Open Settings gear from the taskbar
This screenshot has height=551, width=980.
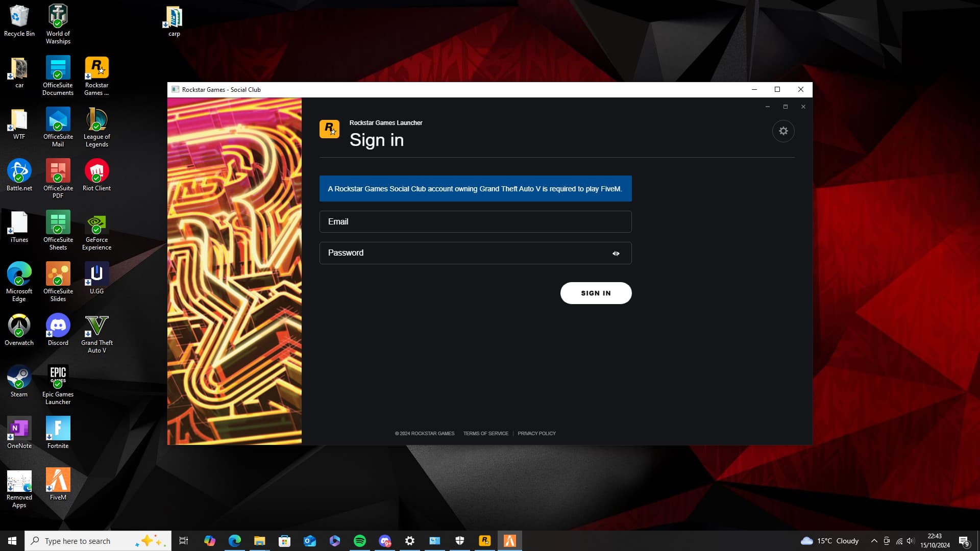click(x=409, y=541)
